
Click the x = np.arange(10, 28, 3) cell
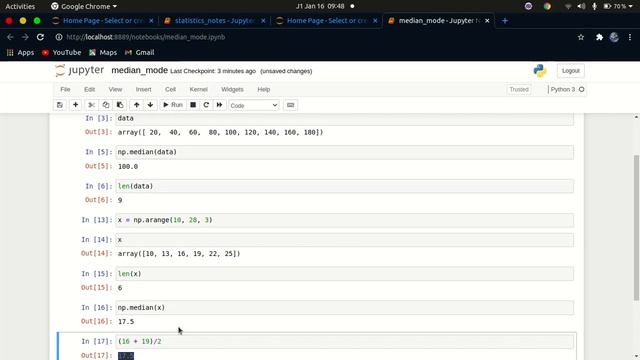344,220
